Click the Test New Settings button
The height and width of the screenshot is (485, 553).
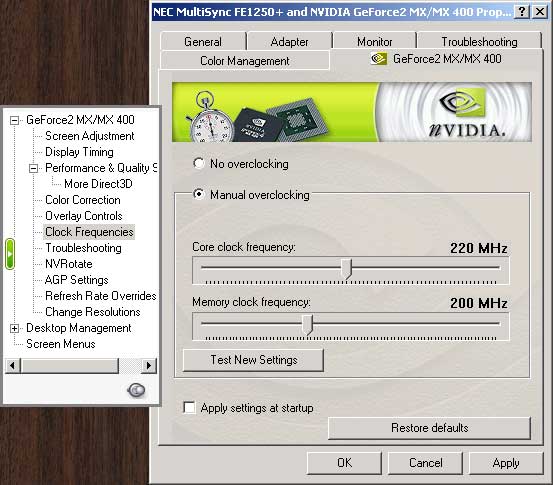[x=254, y=360]
